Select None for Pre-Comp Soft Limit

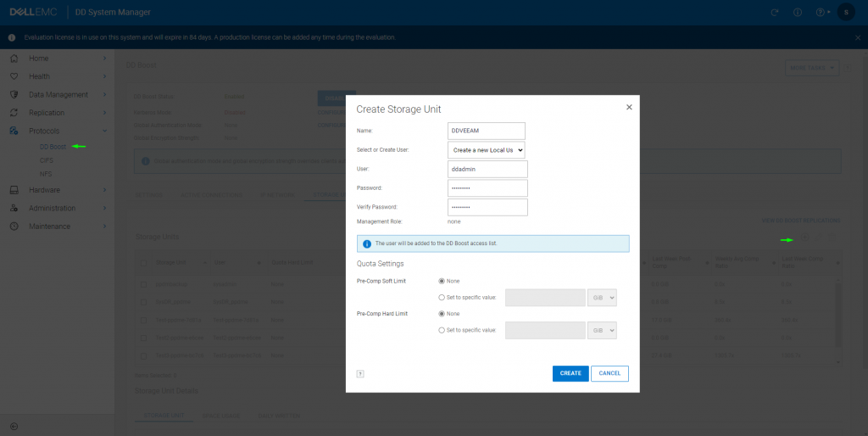(x=442, y=281)
